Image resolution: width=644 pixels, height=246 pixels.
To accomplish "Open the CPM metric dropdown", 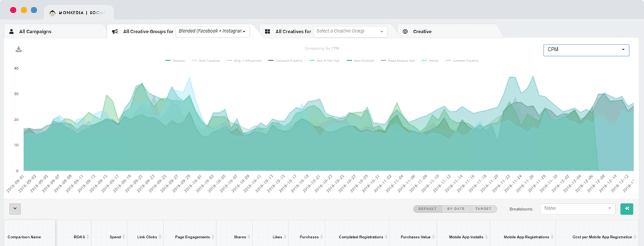I will click(x=586, y=50).
